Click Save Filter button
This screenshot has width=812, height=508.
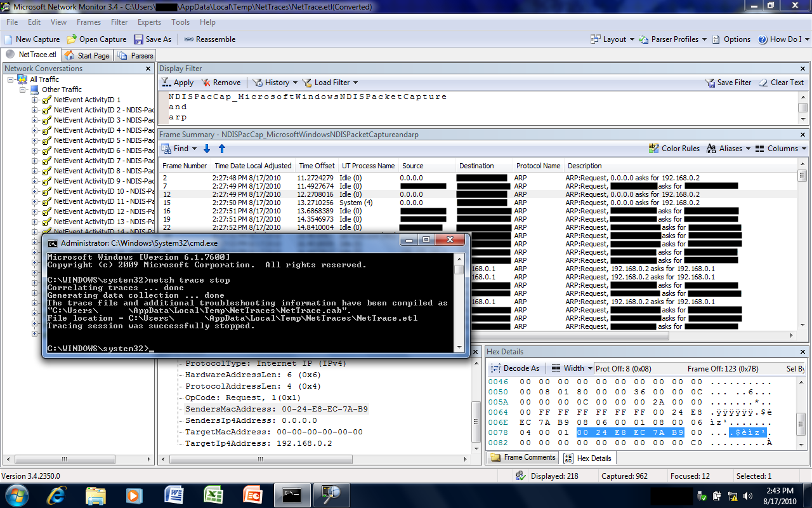coord(728,83)
